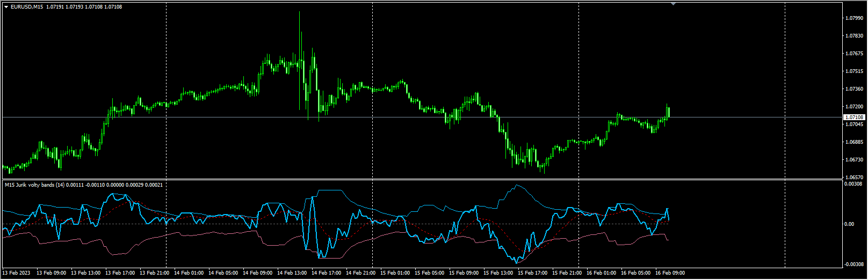Select the 13 Feb 2023 date label
This screenshot has width=868, height=280.
tap(18, 273)
